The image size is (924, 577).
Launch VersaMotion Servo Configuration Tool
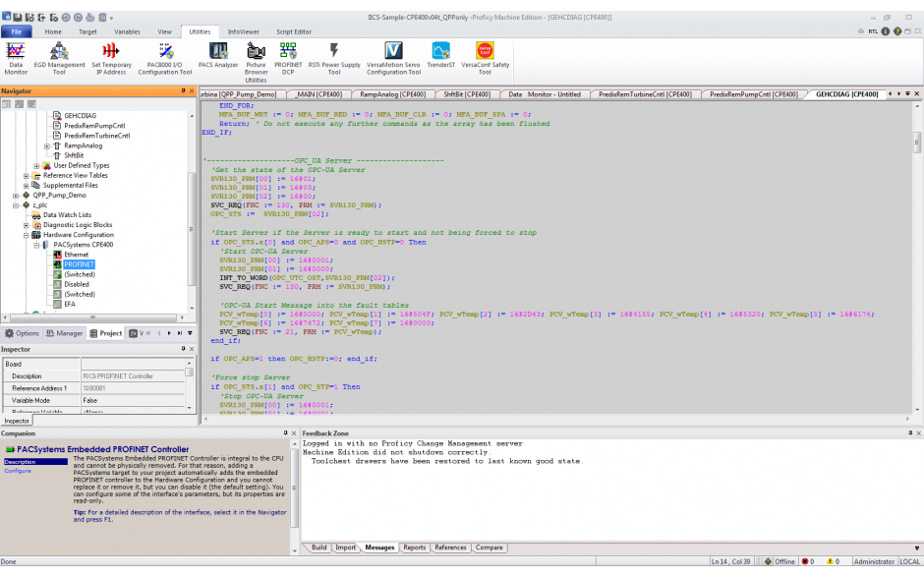(393, 58)
